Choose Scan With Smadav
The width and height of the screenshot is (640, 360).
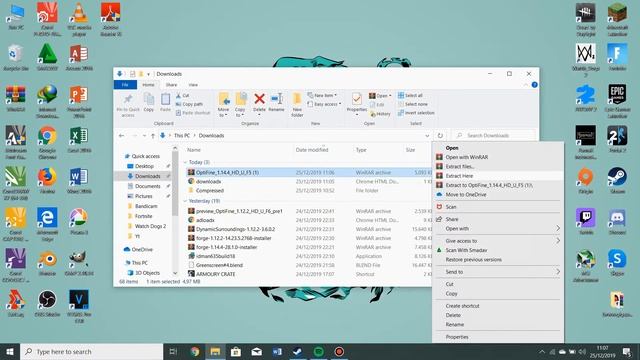coord(498,250)
